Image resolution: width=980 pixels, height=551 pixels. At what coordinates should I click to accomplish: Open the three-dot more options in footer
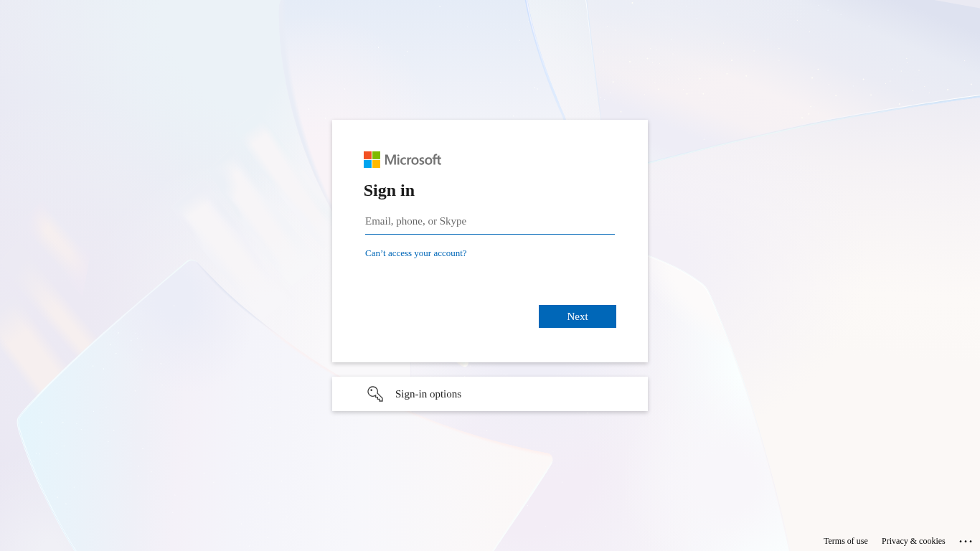pos(966,541)
